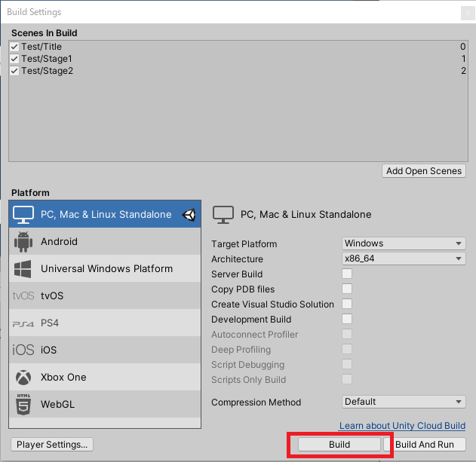
Task: Click the Compression Method label
Action: click(x=256, y=402)
